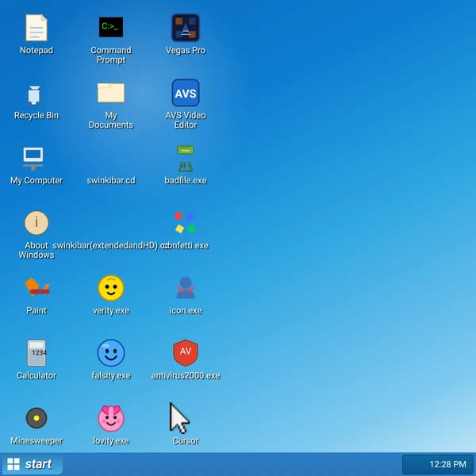Select the swinkibar.cd file label
The width and height of the screenshot is (476, 476).
click(x=111, y=180)
